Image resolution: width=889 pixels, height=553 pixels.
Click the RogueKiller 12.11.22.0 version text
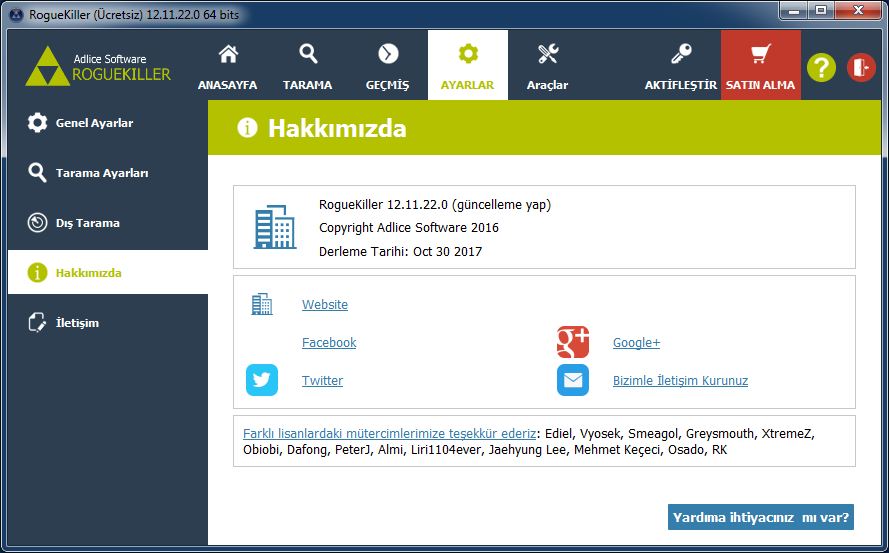tap(435, 205)
